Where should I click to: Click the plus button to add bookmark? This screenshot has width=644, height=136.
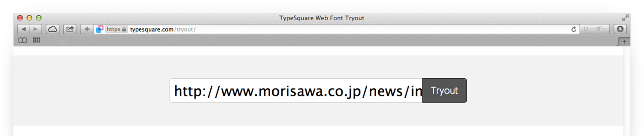coord(87,29)
